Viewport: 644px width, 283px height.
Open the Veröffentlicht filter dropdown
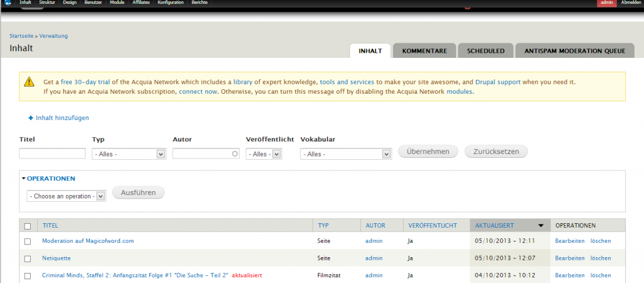[x=264, y=153]
